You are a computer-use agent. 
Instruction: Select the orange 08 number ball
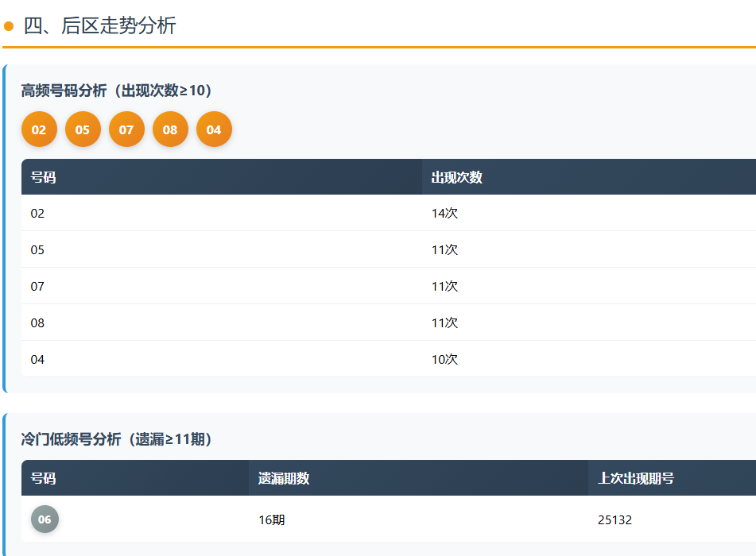click(170, 129)
